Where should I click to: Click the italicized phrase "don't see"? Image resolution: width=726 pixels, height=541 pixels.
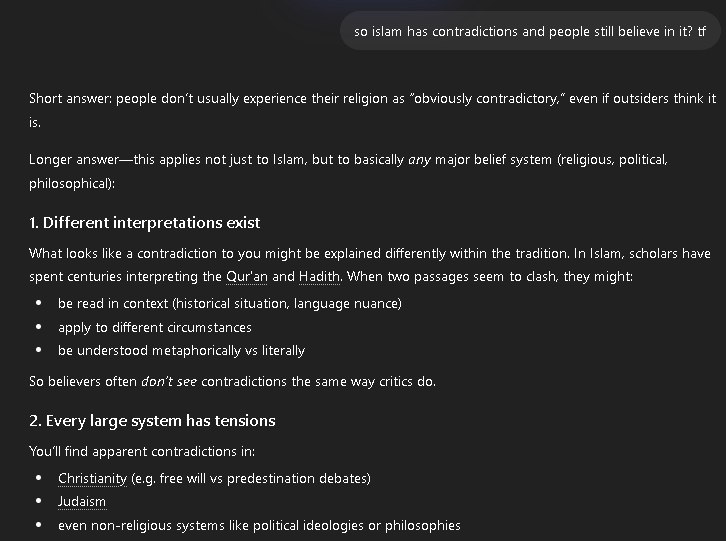[x=169, y=381]
